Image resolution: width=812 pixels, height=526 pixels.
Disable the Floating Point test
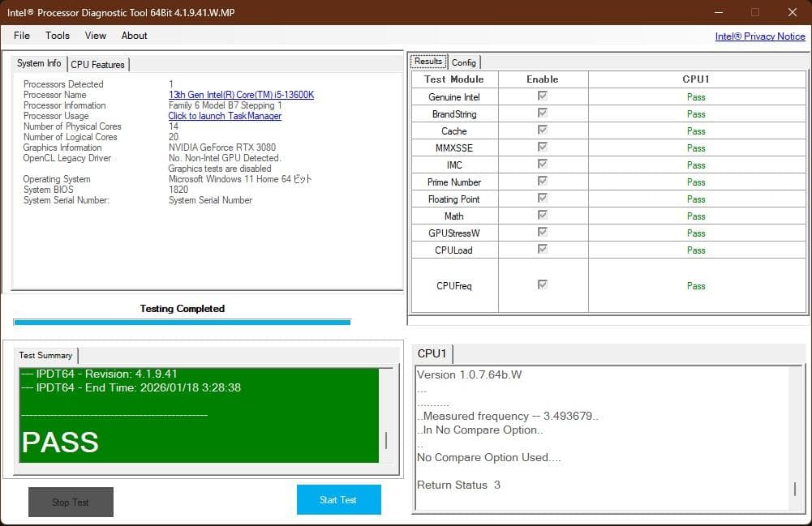(542, 199)
